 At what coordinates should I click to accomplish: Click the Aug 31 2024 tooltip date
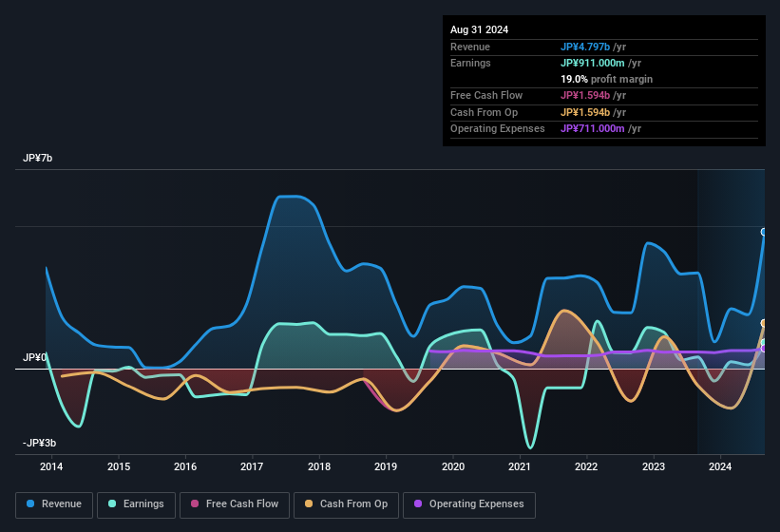pyautogui.click(x=479, y=29)
